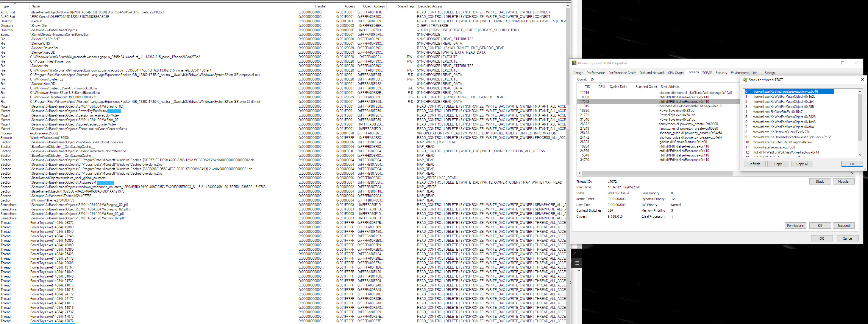The width and height of the screenshot is (868, 324).
Task: Switch to the Image tab
Action: click(x=579, y=72)
